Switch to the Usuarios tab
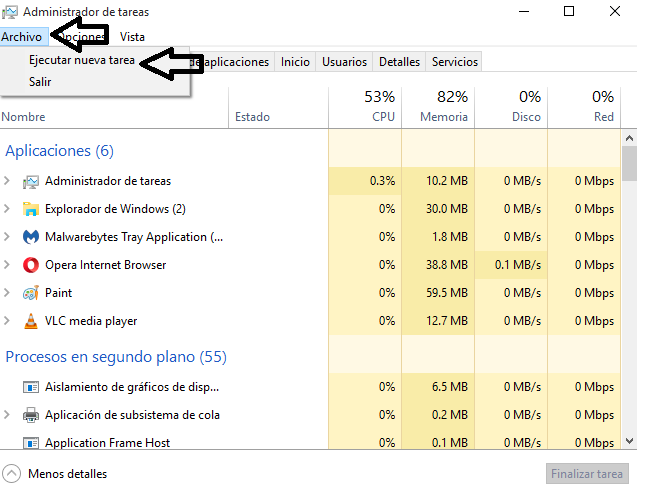Viewport: 645px width, 499px height. 344,62
